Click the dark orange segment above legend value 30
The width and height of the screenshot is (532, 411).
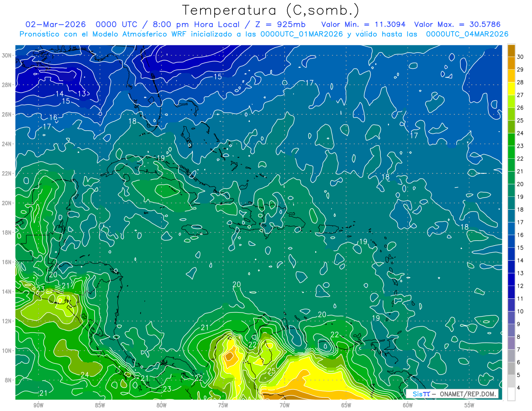pyautogui.click(x=511, y=51)
